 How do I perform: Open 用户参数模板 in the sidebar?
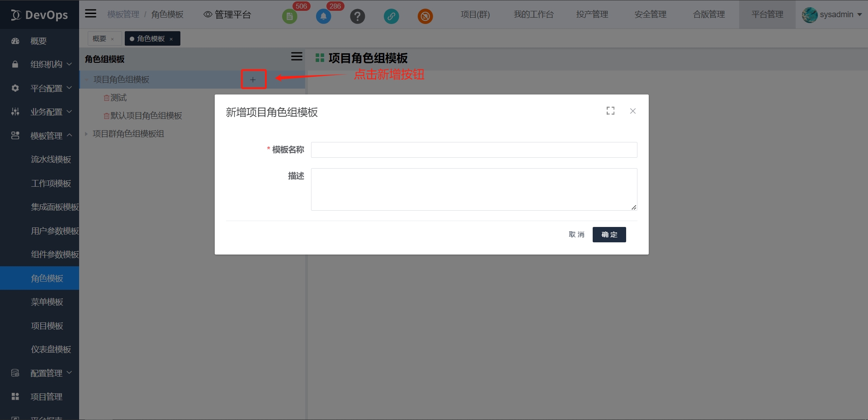point(55,231)
